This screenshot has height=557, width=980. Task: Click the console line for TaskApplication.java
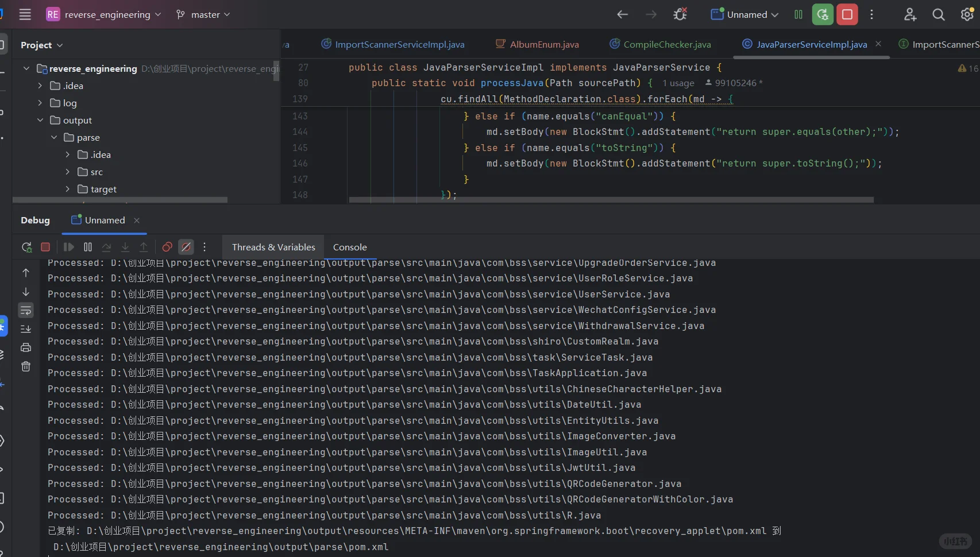point(347,373)
